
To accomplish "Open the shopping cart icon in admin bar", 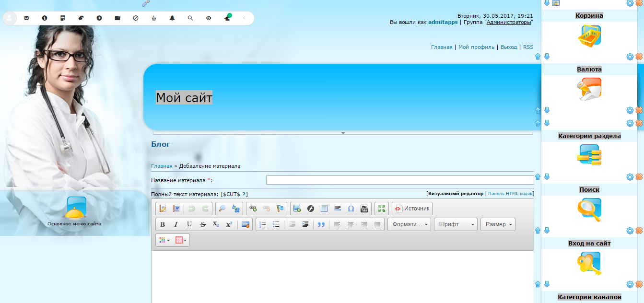I will (153, 18).
